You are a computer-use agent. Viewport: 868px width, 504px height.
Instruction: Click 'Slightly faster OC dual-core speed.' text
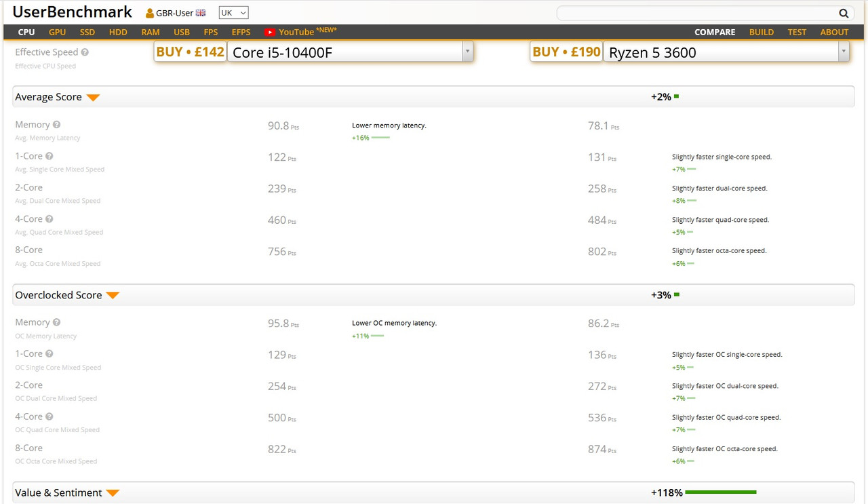[x=726, y=386]
